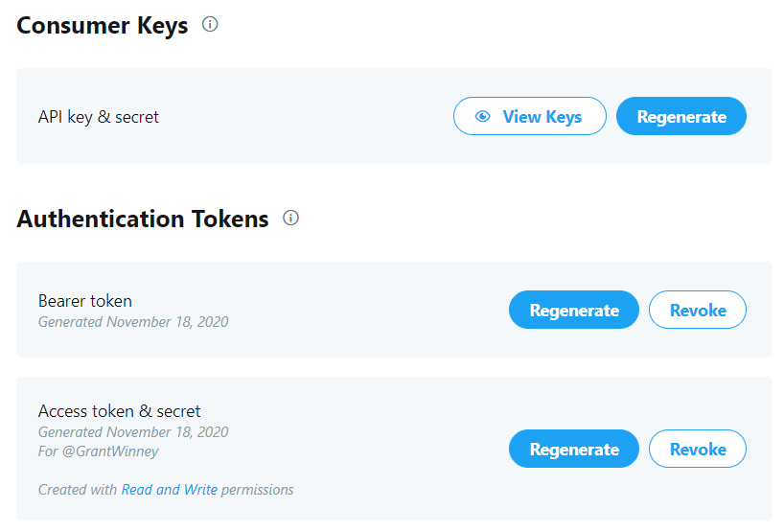Click the Bearer token generated date text
The image size is (784, 532).
(x=133, y=321)
